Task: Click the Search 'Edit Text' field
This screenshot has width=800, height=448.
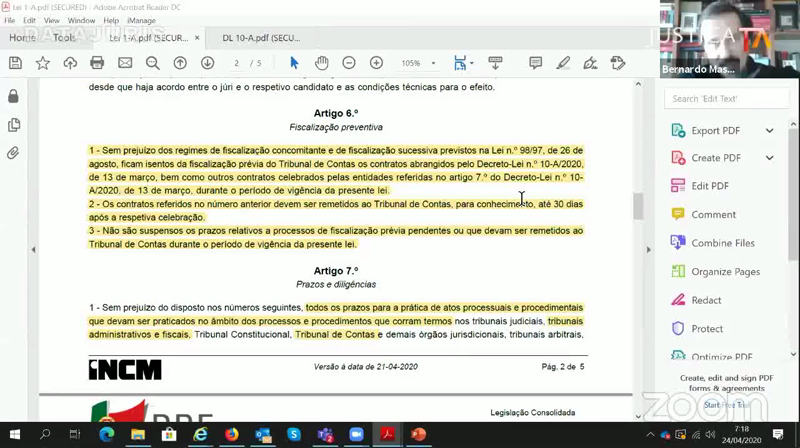Action: point(730,98)
